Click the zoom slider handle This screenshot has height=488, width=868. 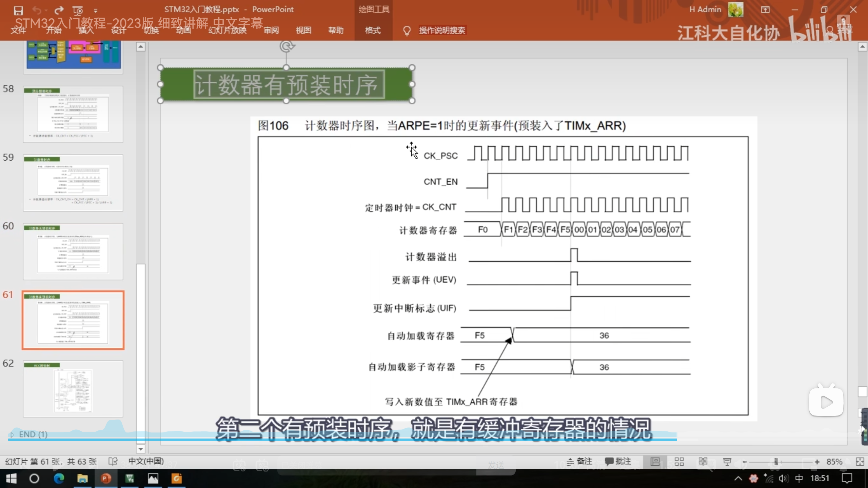click(776, 462)
